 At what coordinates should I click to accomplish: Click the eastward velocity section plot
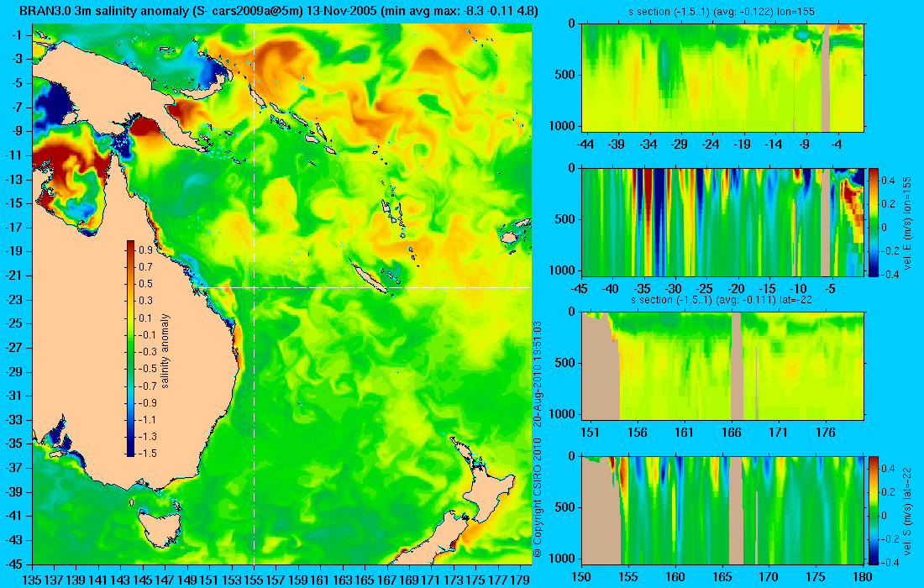(723, 222)
